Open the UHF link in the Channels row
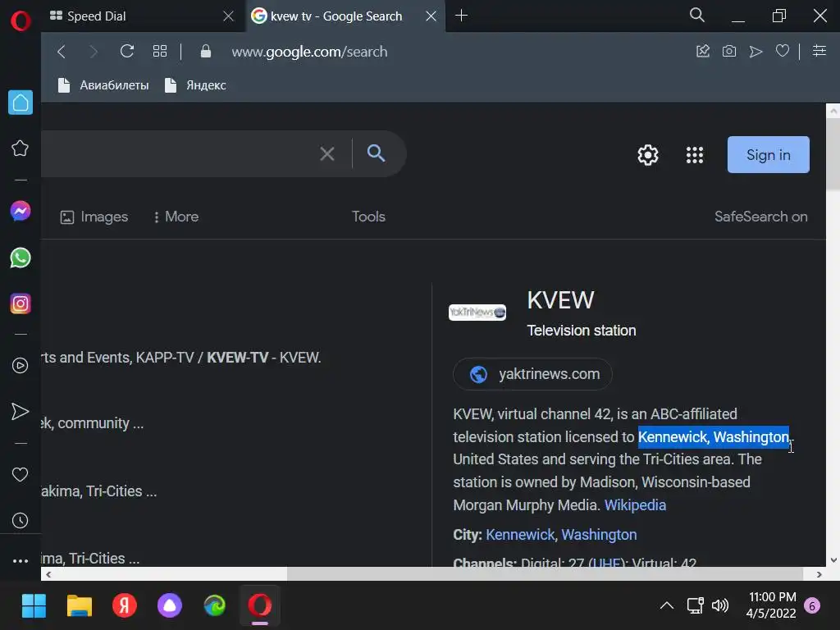 tap(606, 564)
